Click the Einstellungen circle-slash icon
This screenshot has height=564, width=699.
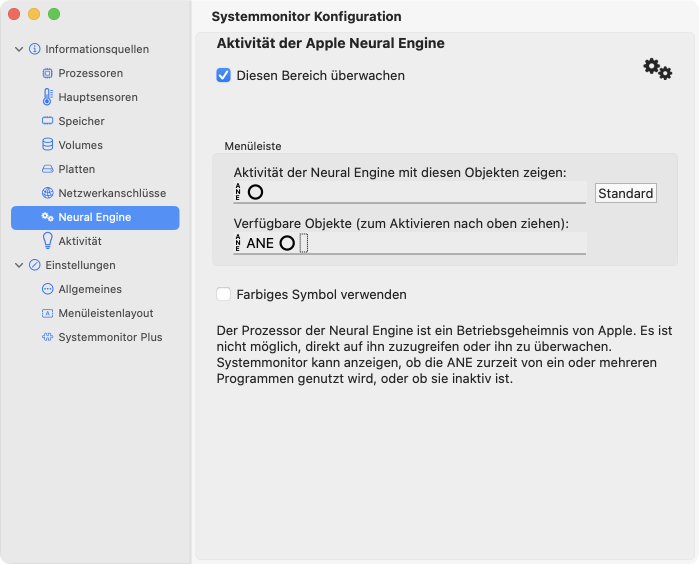34,265
